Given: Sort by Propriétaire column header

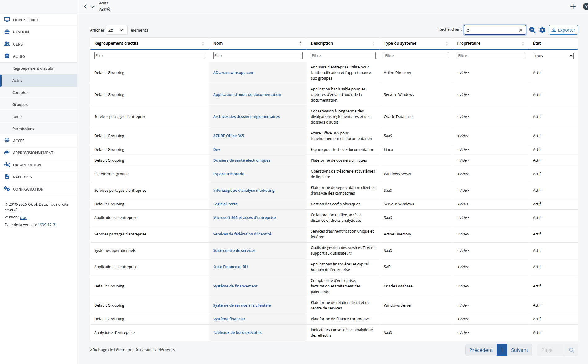Looking at the screenshot, I should click(491, 43).
